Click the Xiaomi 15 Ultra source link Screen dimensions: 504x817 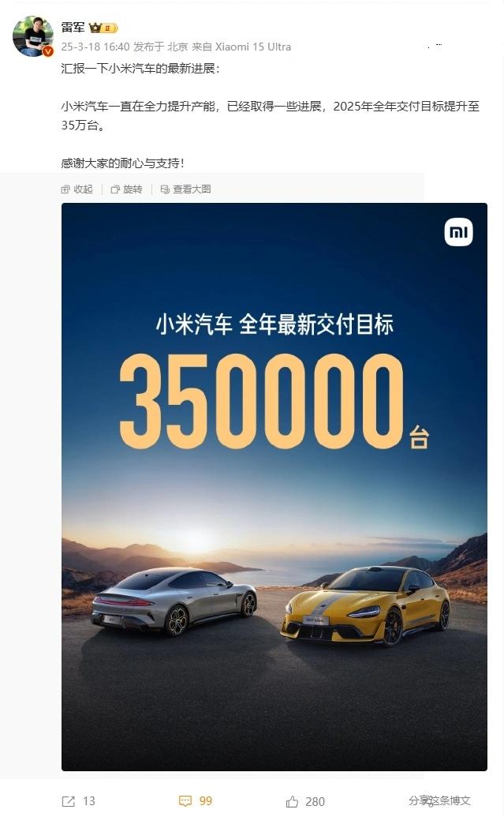(253, 47)
